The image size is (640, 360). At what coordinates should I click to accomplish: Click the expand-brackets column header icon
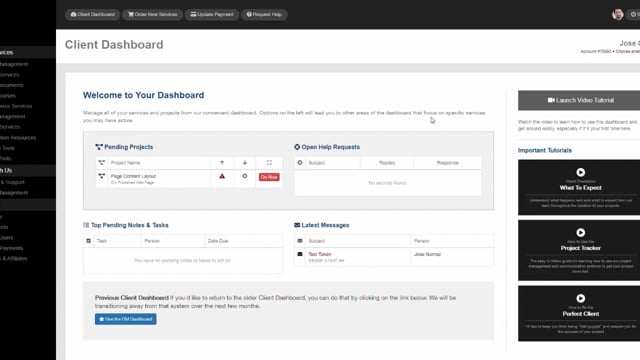click(269, 162)
